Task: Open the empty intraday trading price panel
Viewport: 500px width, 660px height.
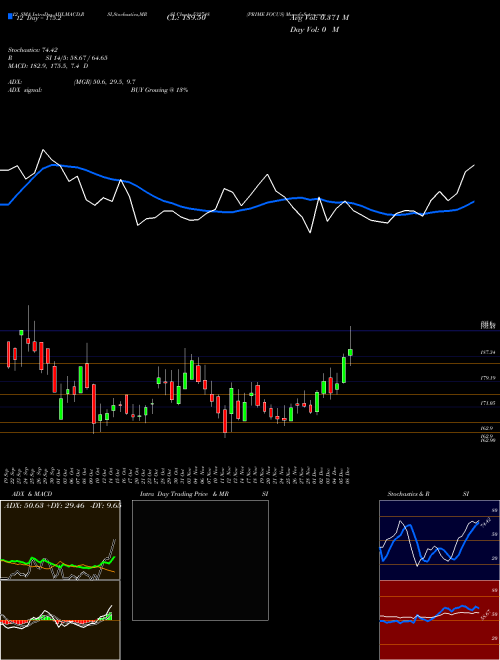Action: click(x=200, y=560)
